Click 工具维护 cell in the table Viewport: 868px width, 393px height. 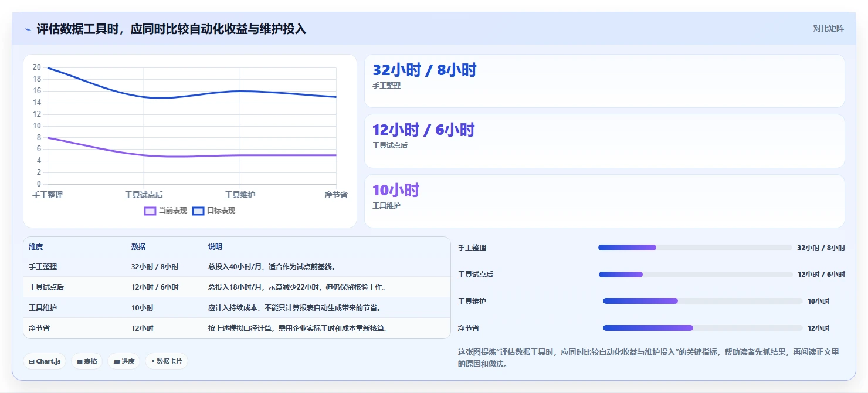[43, 308]
